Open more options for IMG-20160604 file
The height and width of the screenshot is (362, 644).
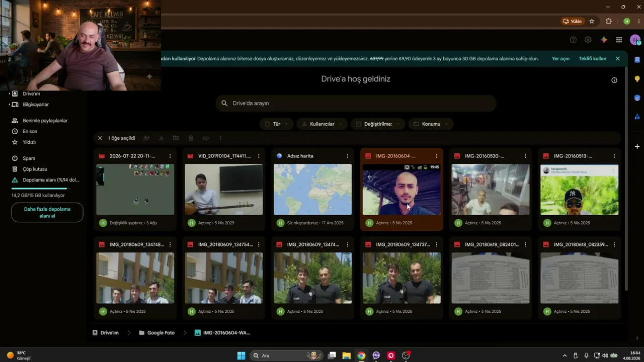(436, 156)
